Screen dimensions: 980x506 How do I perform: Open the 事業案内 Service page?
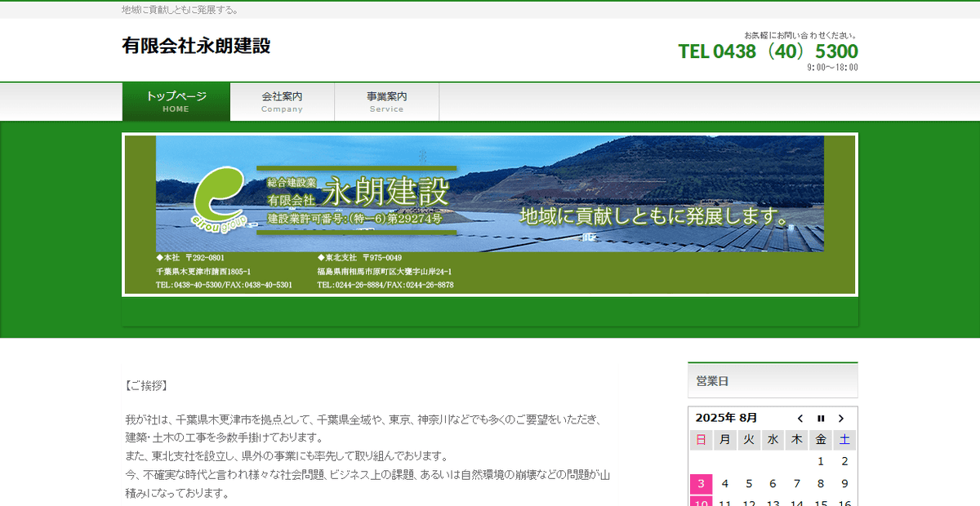pos(387,101)
